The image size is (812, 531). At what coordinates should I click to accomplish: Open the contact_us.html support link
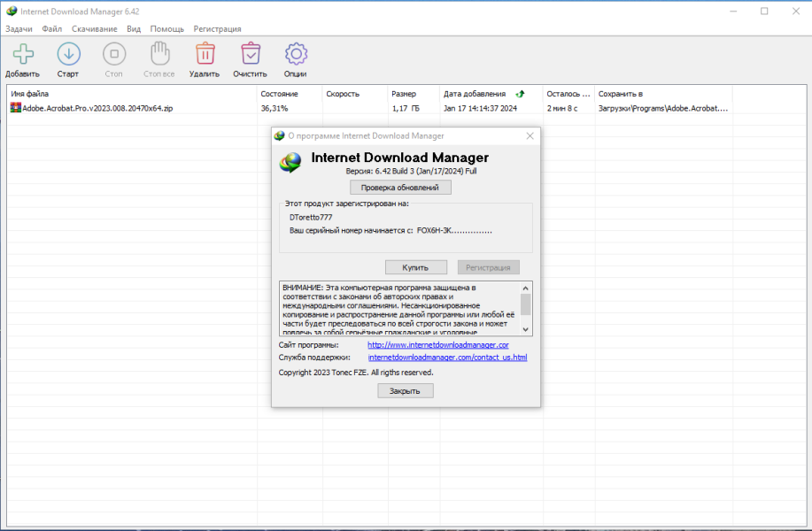(447, 358)
